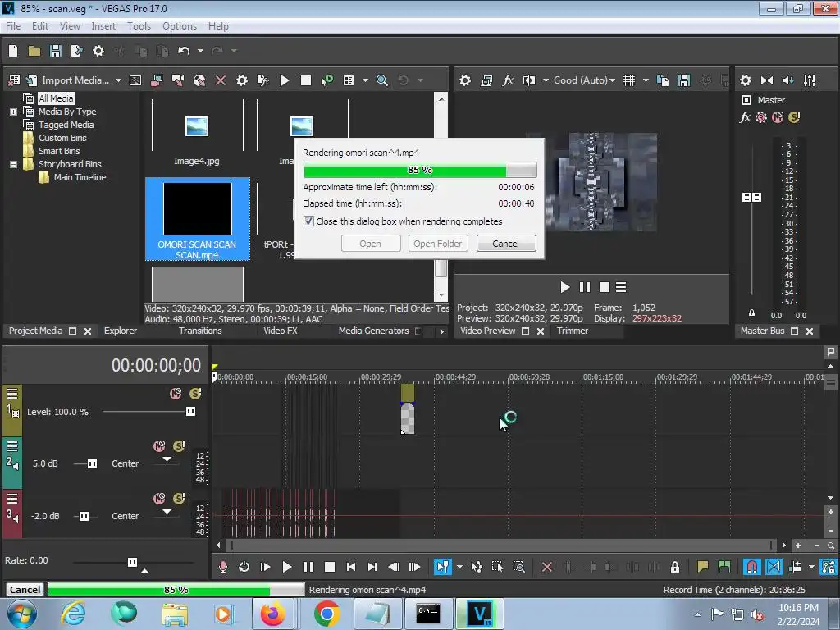This screenshot has height=630, width=840.
Task: Open the overlays grid dropdown arrow in preview
Action: (x=646, y=80)
